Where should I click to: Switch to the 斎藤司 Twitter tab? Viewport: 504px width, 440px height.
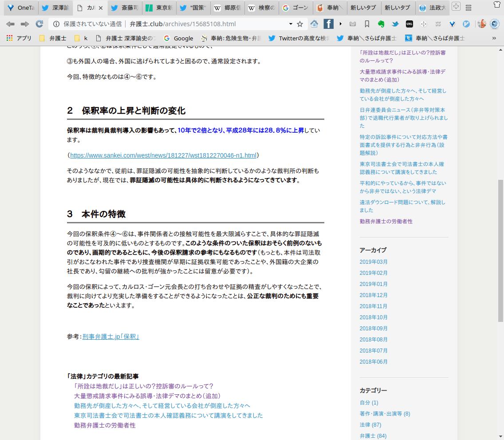[x=125, y=8]
